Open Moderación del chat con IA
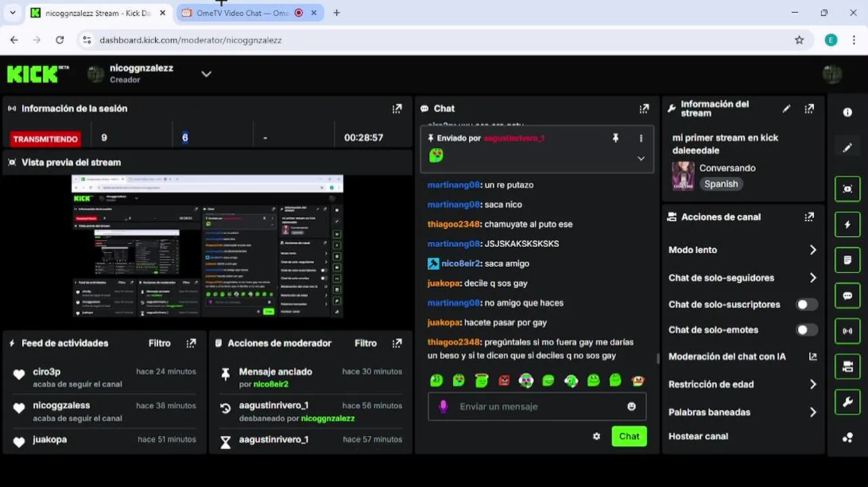Viewport: 868px width, 487px height. click(742, 356)
